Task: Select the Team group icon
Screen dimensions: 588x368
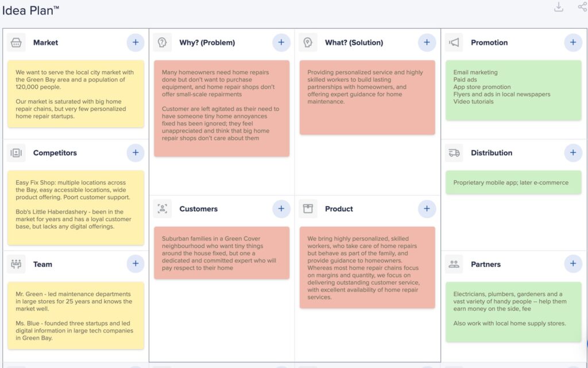Action: tap(17, 264)
